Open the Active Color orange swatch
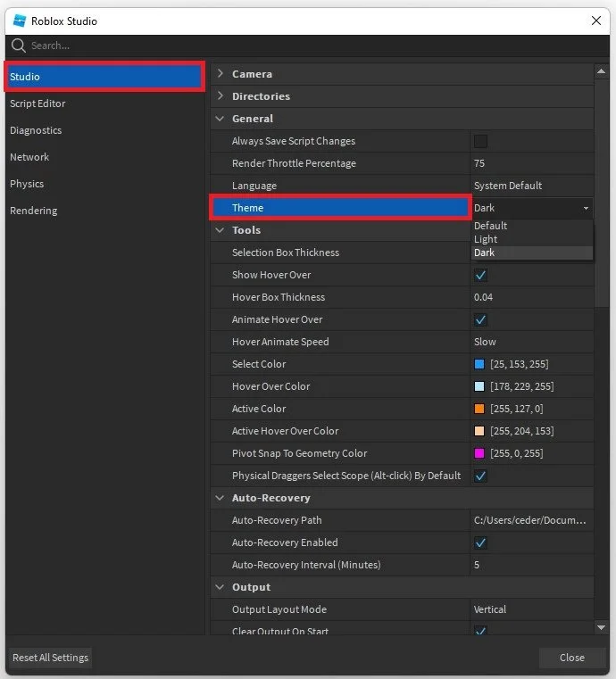Viewport: 616px width, 679px height. click(x=479, y=409)
